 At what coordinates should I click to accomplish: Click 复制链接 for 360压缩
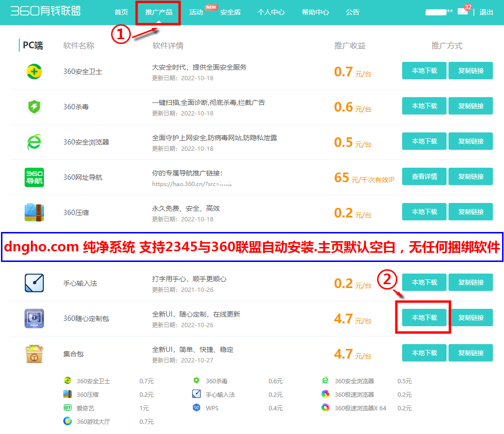471,212
